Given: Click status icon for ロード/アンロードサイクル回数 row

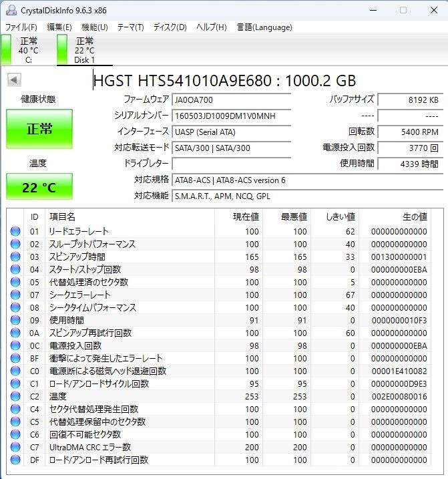Looking at the screenshot, I should point(15,383).
